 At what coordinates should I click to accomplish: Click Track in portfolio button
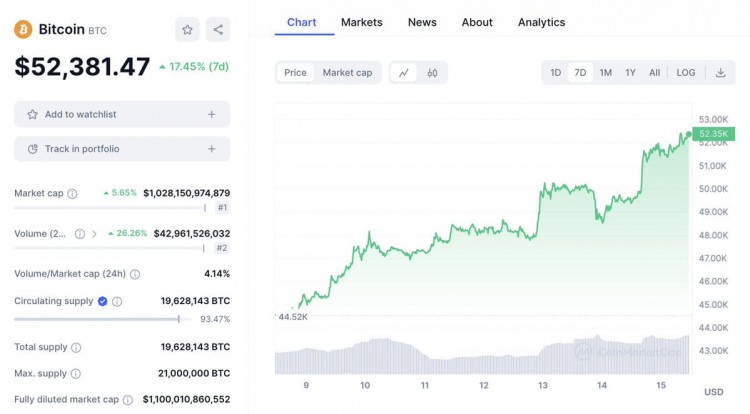(x=122, y=149)
